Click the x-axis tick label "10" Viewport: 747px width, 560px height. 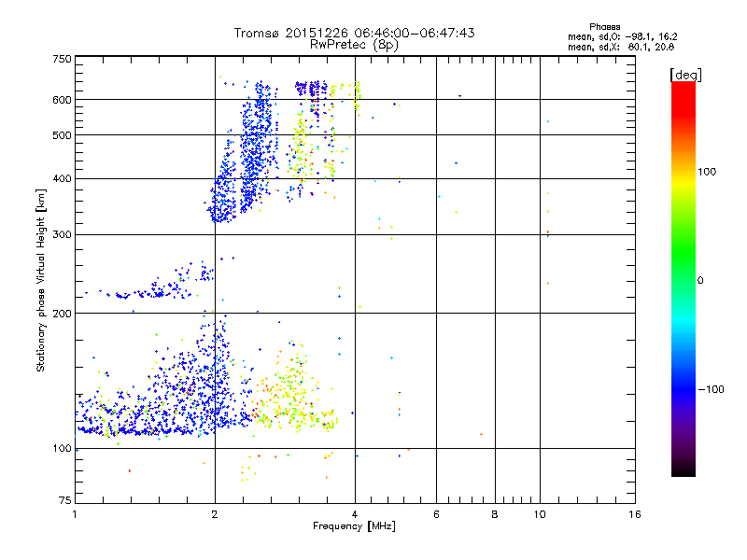click(540, 514)
